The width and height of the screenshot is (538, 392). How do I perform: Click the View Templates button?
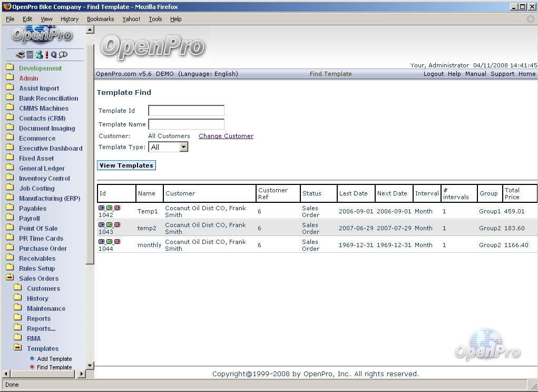126,165
